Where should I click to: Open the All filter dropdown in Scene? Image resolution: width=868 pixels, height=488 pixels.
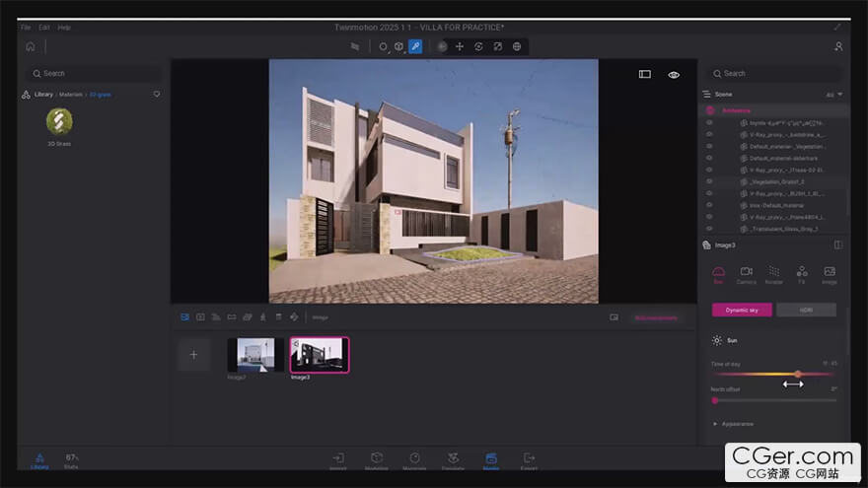pyautogui.click(x=833, y=95)
